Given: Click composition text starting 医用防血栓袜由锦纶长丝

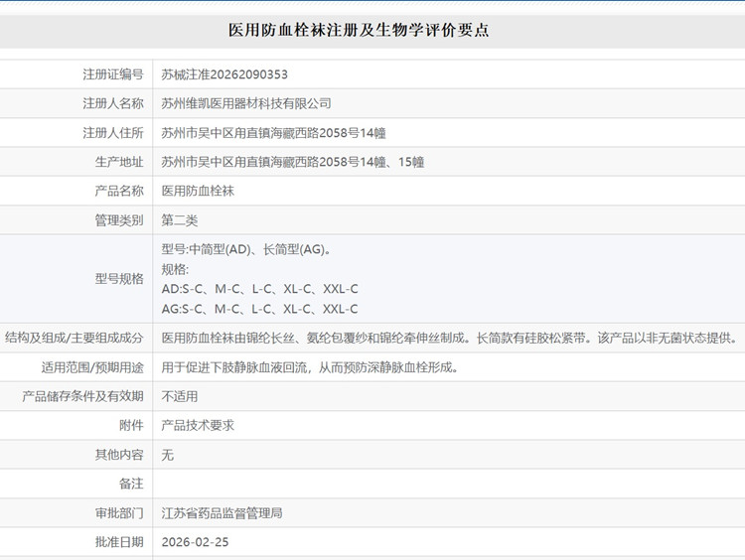Looking at the screenshot, I should click(450, 338).
